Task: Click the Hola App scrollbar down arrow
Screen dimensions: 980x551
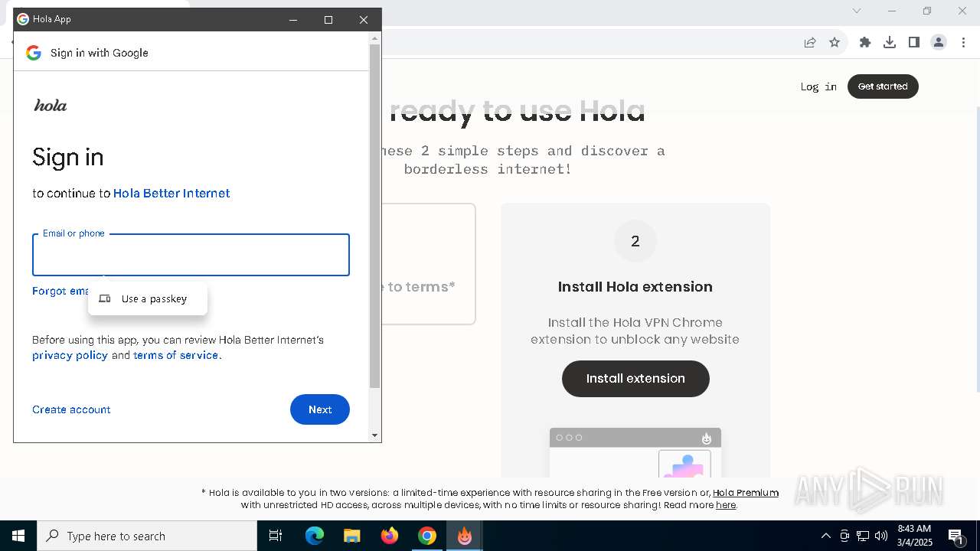Action: pyautogui.click(x=374, y=435)
